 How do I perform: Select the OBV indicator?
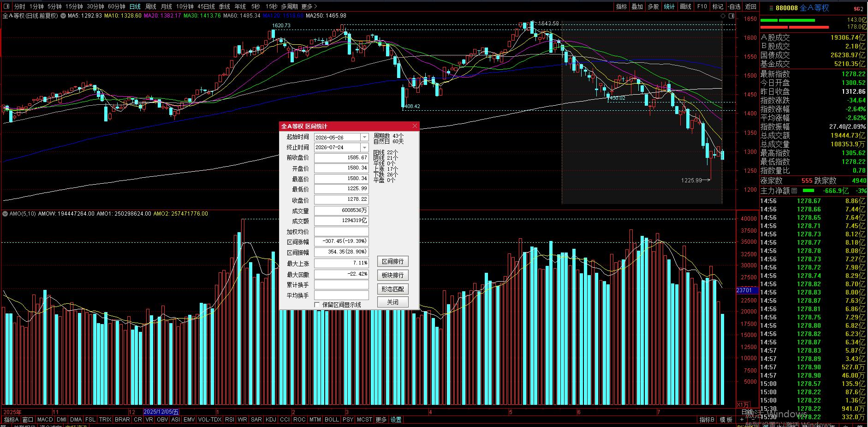(x=162, y=420)
